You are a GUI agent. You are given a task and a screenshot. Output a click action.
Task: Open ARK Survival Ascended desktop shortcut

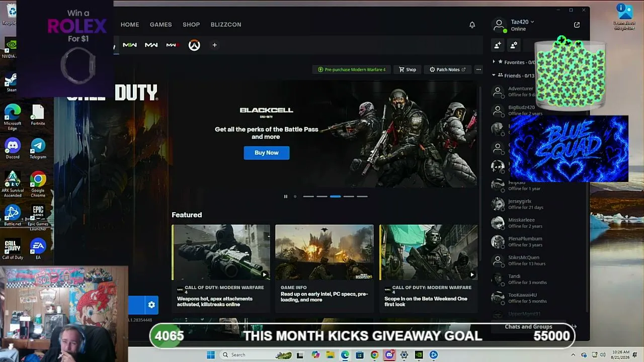point(13,185)
